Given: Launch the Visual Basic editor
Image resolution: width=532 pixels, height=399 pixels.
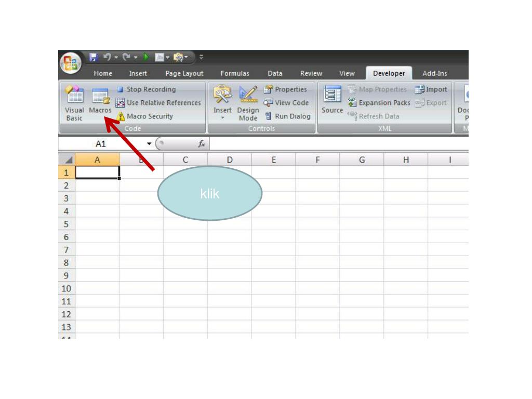Looking at the screenshot, I should point(74,103).
